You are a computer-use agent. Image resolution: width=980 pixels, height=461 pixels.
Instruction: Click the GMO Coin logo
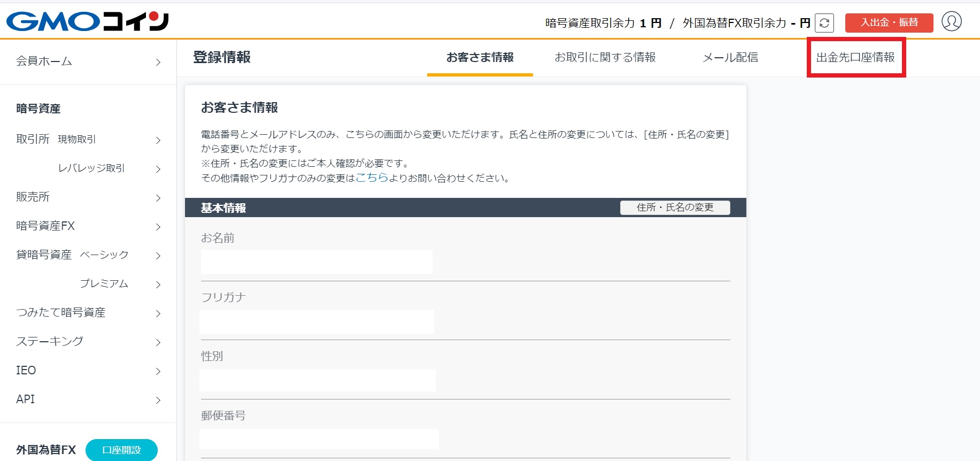coord(88,21)
